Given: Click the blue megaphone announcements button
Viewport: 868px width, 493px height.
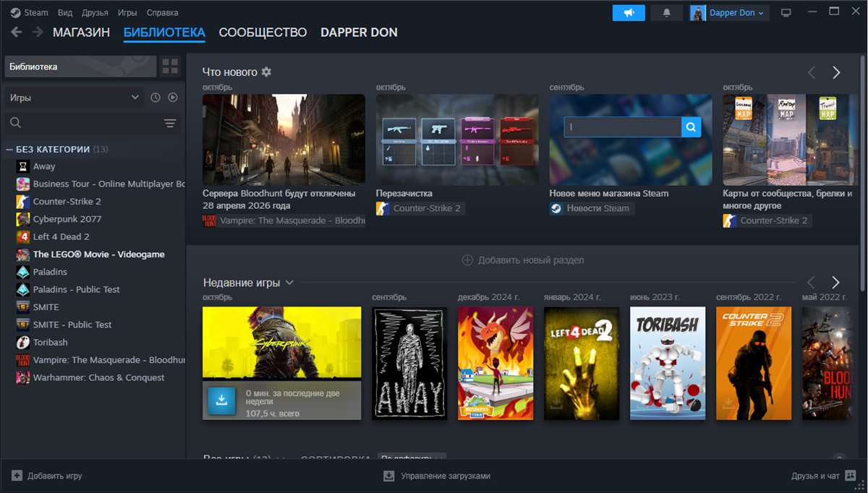Looking at the screenshot, I should [628, 12].
